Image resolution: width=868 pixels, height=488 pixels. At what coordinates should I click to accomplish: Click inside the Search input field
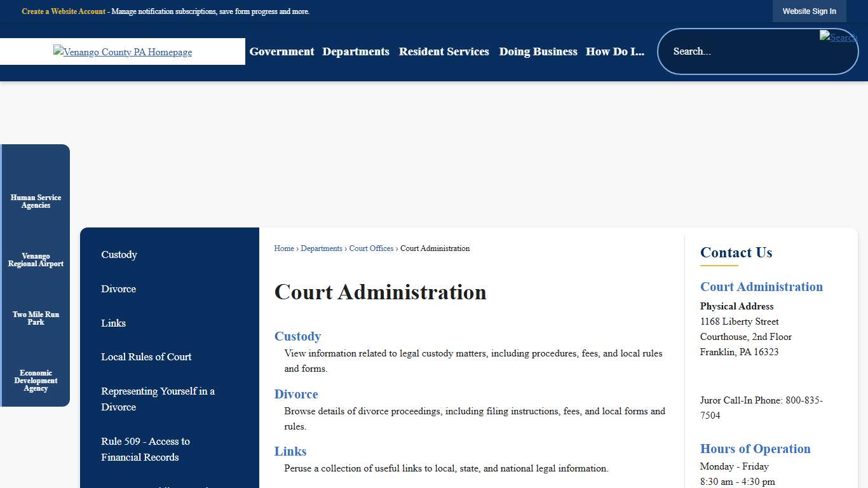(x=731, y=51)
